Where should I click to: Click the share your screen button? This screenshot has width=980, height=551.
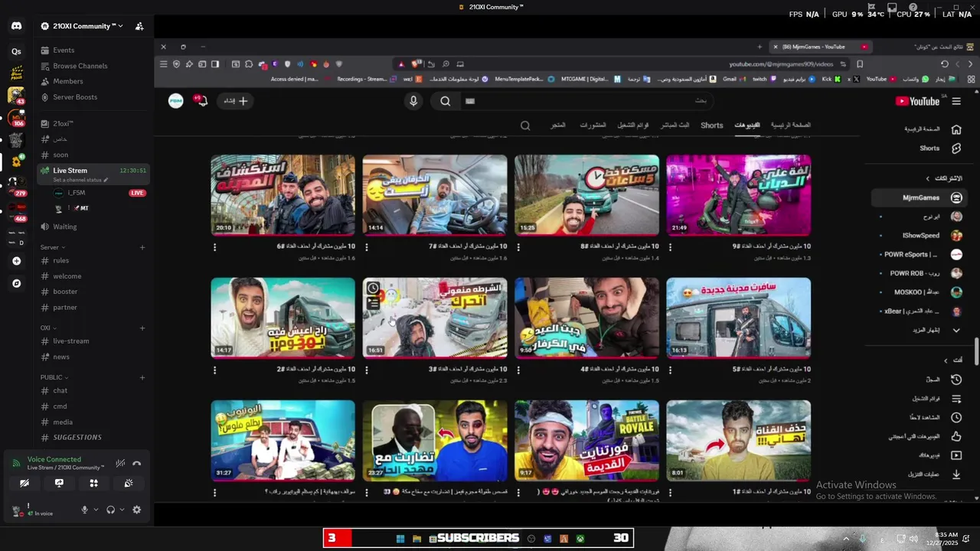click(59, 484)
